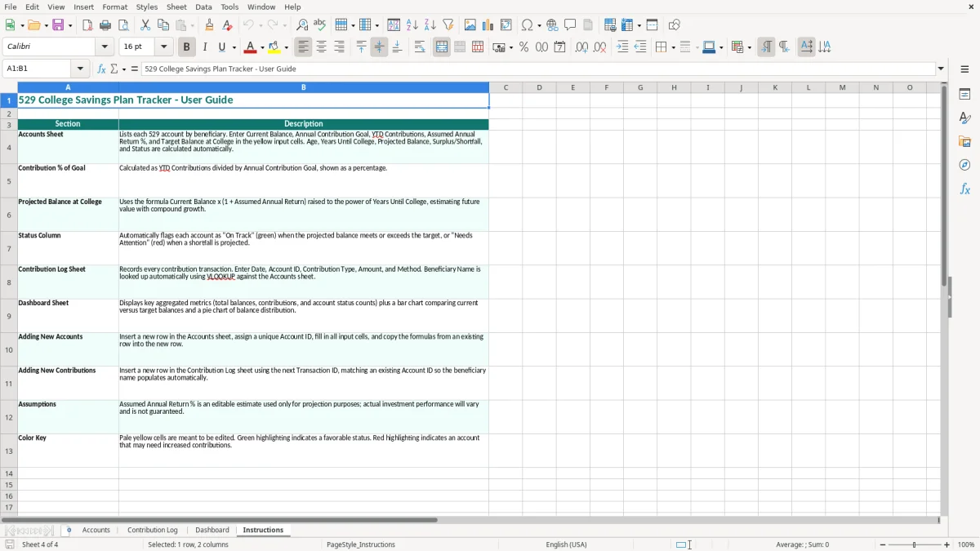Click the Cut scissors icon

click(145, 25)
